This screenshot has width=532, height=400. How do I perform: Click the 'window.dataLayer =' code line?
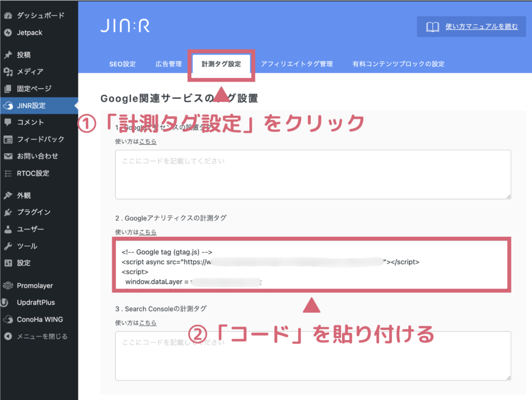pos(157,282)
